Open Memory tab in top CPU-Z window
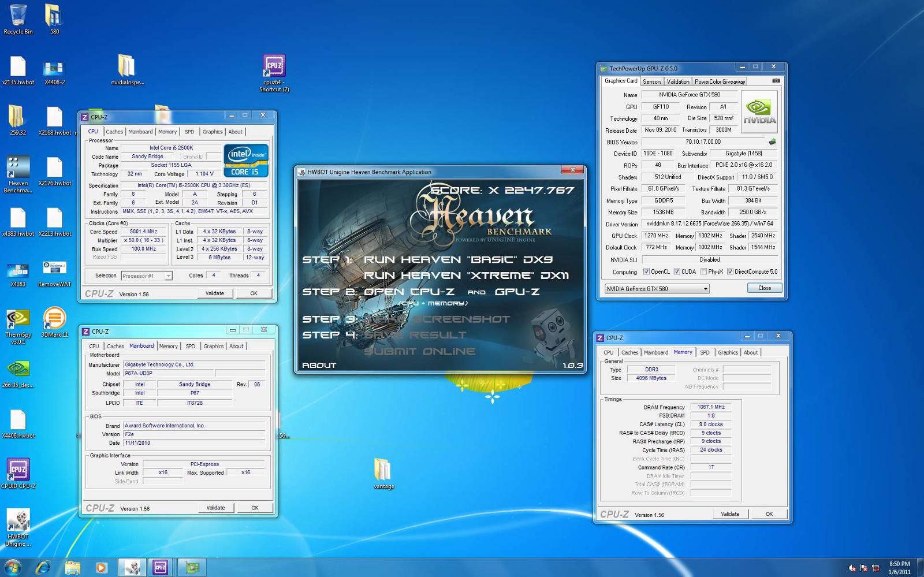The image size is (924, 577). (x=167, y=132)
